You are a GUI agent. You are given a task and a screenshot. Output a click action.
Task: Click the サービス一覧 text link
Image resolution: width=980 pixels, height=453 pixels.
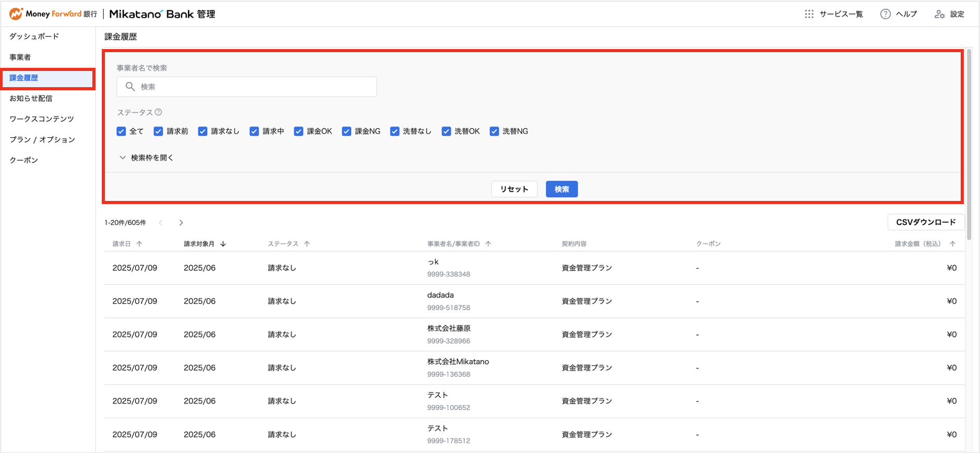click(841, 14)
